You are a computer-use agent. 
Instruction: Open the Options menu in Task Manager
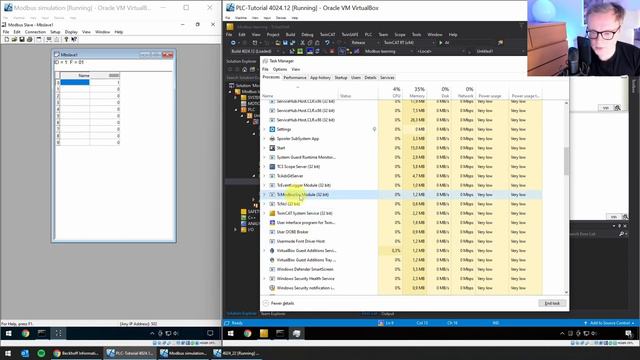point(280,69)
